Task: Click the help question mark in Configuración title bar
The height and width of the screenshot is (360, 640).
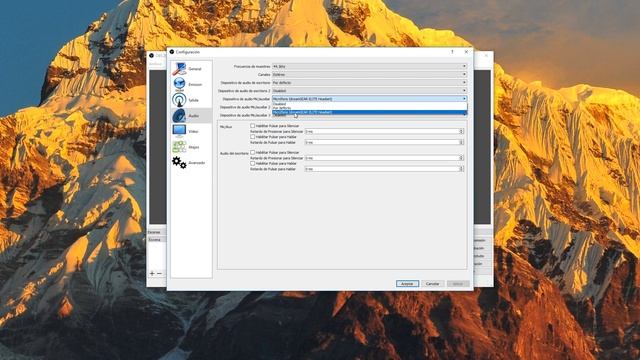Action: [x=452, y=52]
